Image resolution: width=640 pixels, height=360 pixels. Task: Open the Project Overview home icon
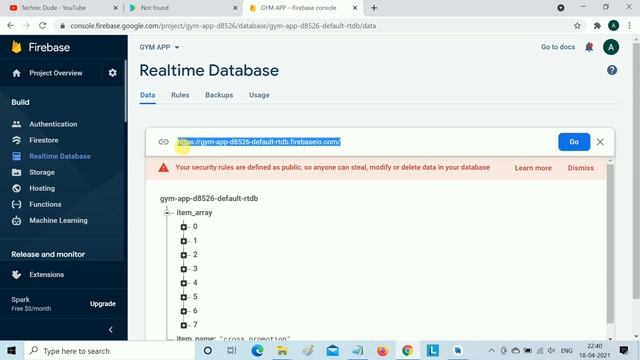16,73
